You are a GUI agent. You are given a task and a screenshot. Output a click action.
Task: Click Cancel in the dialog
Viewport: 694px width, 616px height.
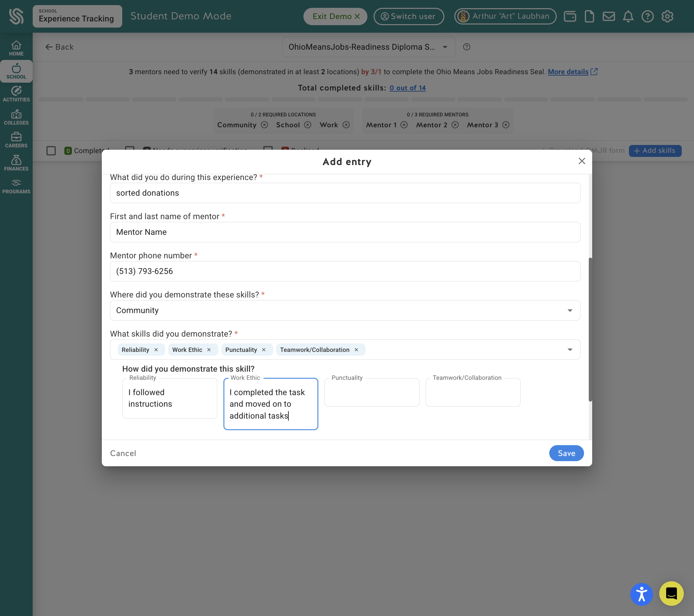(123, 453)
